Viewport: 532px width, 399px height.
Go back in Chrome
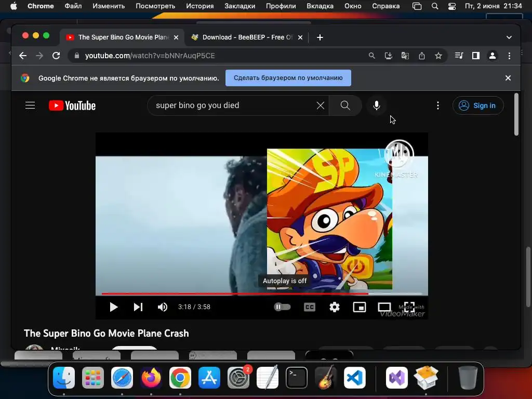pos(23,56)
